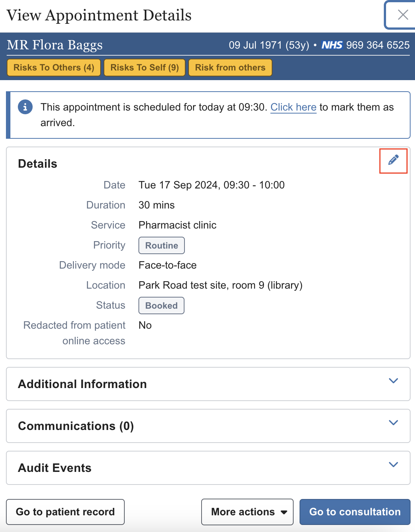Select the Risk from others tag
The height and width of the screenshot is (532, 415).
point(230,68)
